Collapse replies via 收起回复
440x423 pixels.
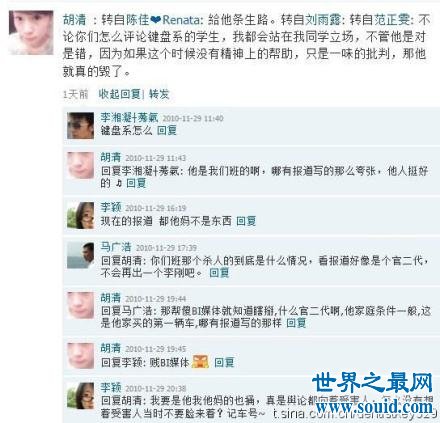coord(119,94)
